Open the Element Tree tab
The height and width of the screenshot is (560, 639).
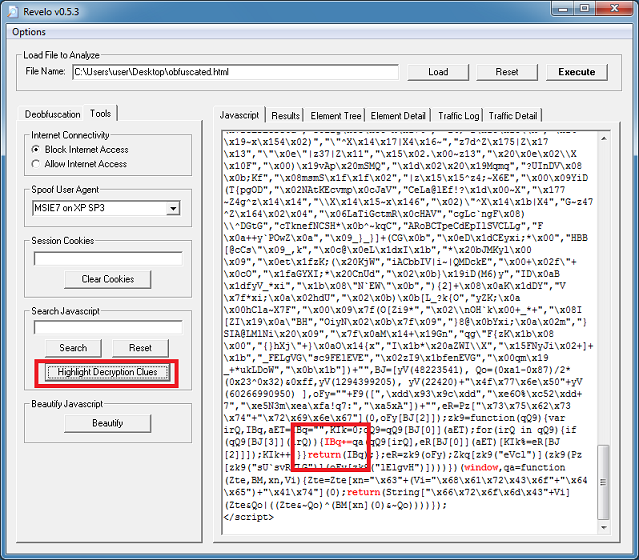pyautogui.click(x=336, y=116)
